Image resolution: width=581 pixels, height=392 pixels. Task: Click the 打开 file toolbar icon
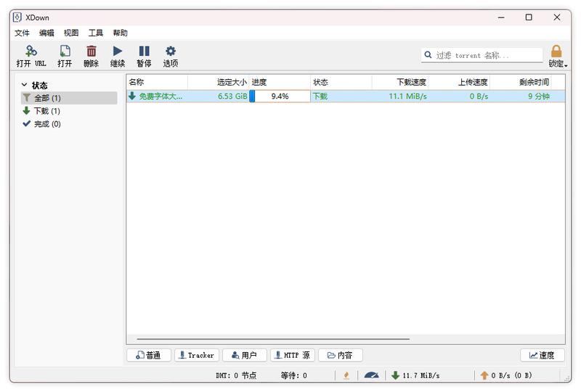click(65, 51)
